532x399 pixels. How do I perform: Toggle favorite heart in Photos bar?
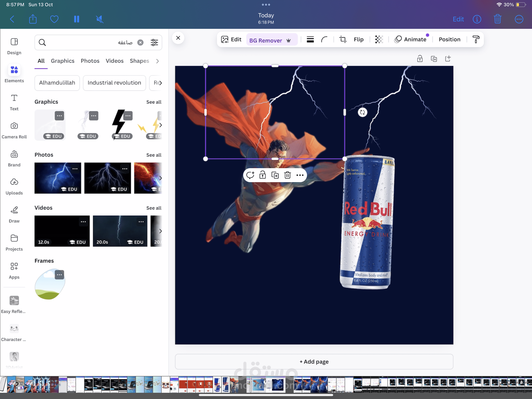pyautogui.click(x=54, y=19)
